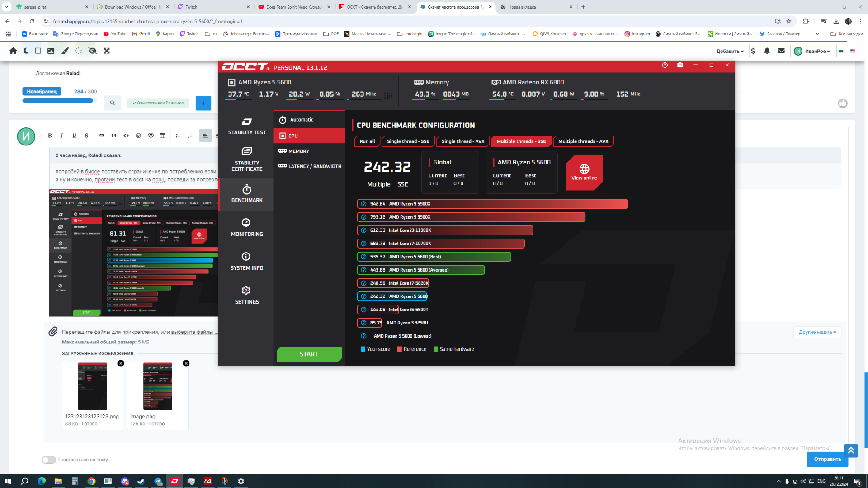Click View online globe button

tap(584, 172)
